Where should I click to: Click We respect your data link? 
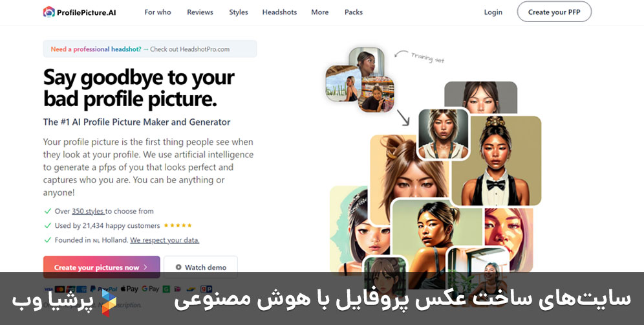165,240
